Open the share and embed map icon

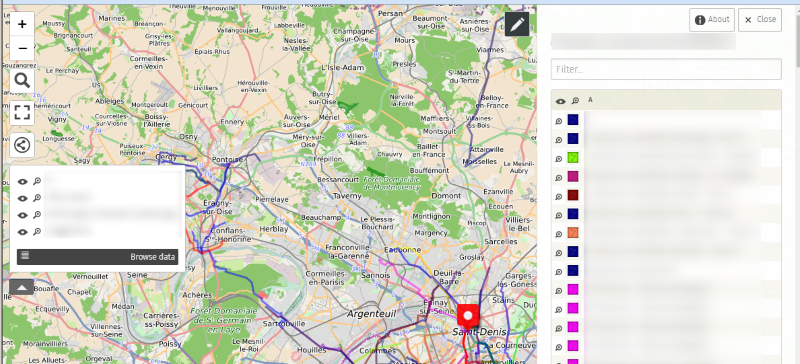(22, 145)
